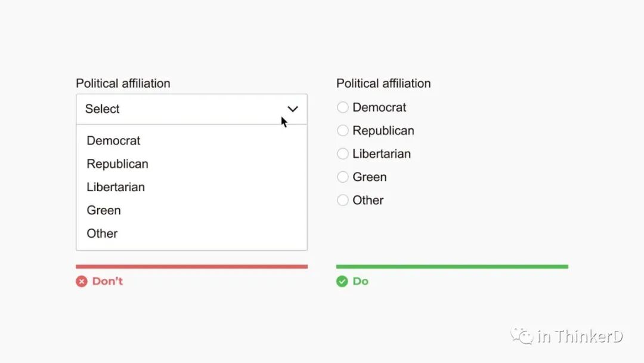
Task: Collapse the dropdown with the chevron arrow
Action: tap(292, 109)
